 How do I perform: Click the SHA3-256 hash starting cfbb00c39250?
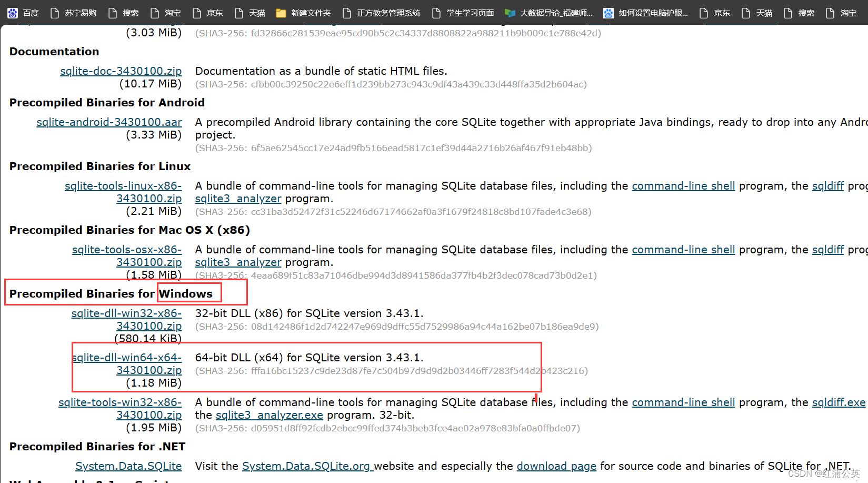391,84
